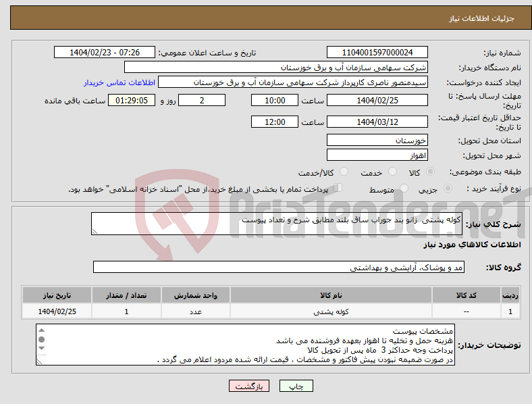This screenshot has width=532, height=404.
Task: Open the اطلاعات تماس خریدار link
Action: coord(119,82)
